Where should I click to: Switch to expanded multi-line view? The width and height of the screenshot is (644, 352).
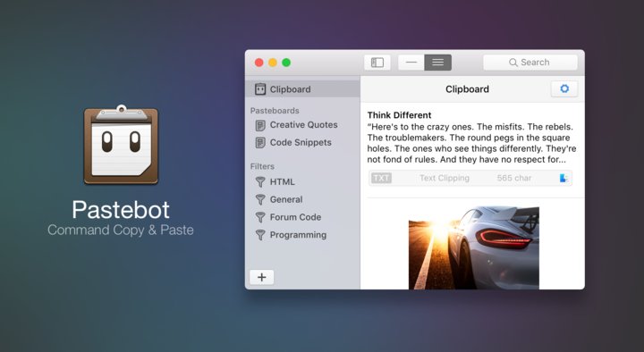pyautogui.click(x=437, y=63)
